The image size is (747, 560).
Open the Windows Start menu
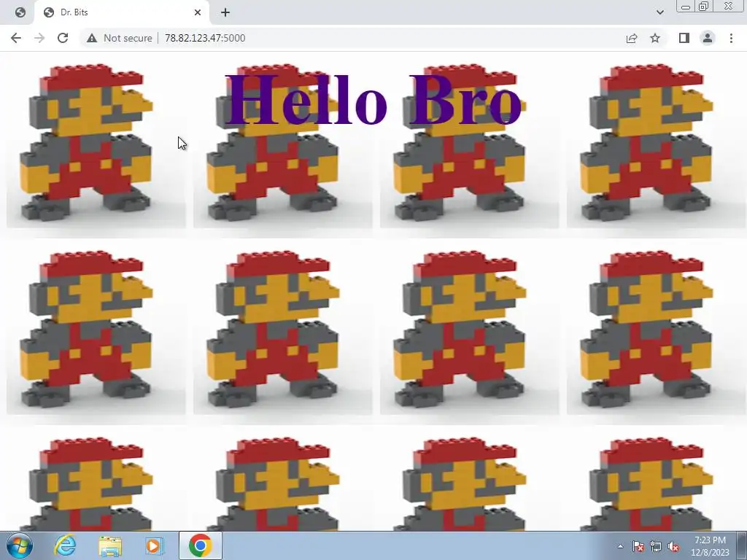(20, 545)
